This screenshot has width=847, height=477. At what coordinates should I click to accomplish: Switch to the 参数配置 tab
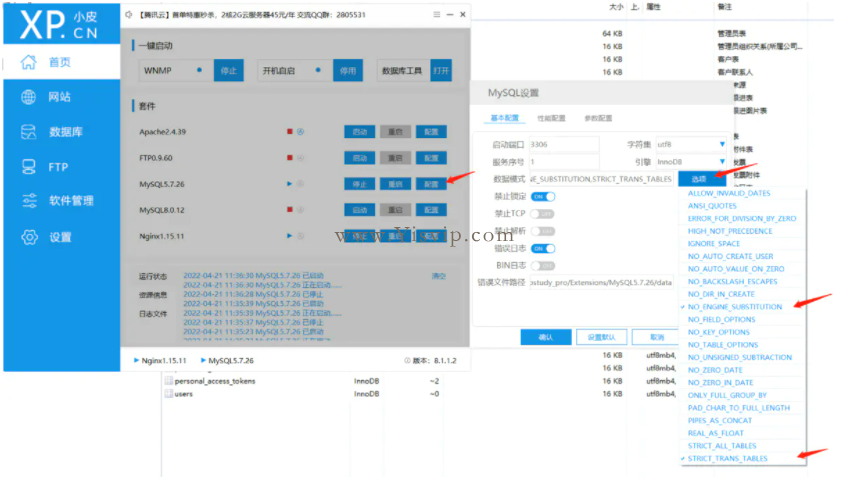[598, 118]
